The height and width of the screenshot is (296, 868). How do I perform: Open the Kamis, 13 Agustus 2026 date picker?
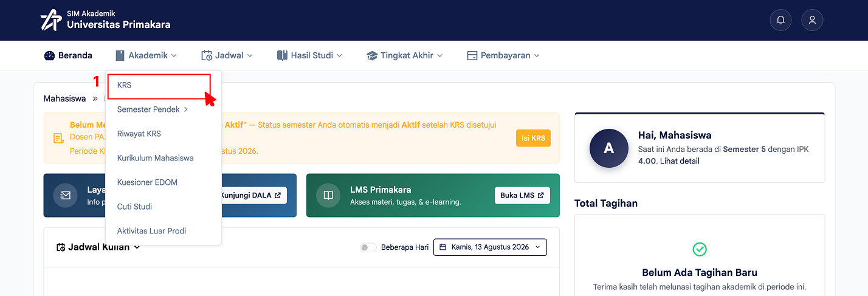490,247
